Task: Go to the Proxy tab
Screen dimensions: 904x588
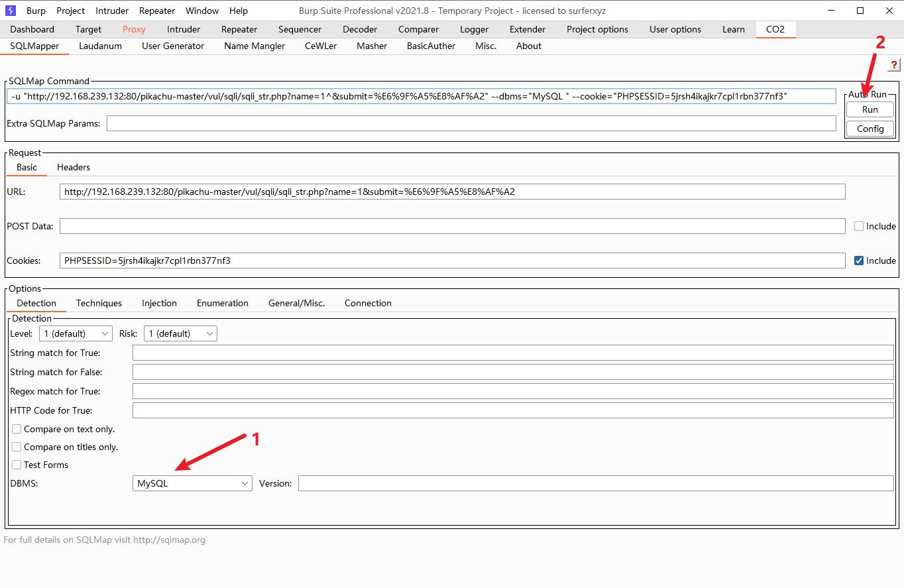Action: (x=134, y=29)
